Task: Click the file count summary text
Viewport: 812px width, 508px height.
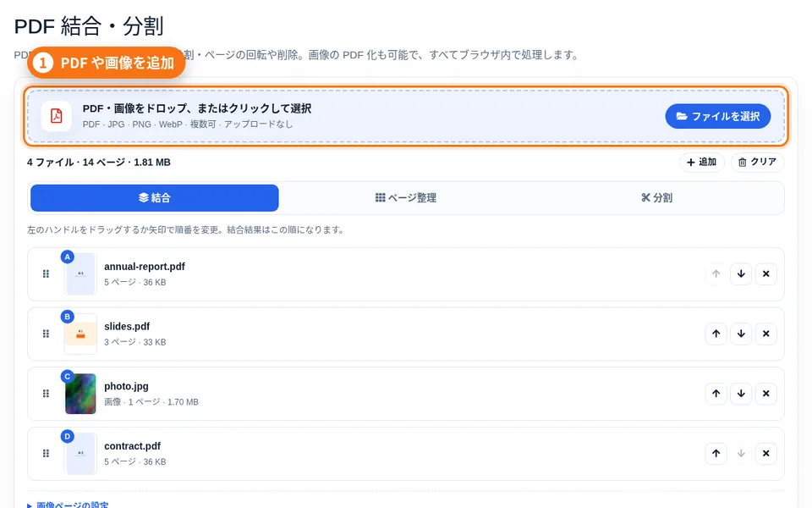Action: coord(99,163)
